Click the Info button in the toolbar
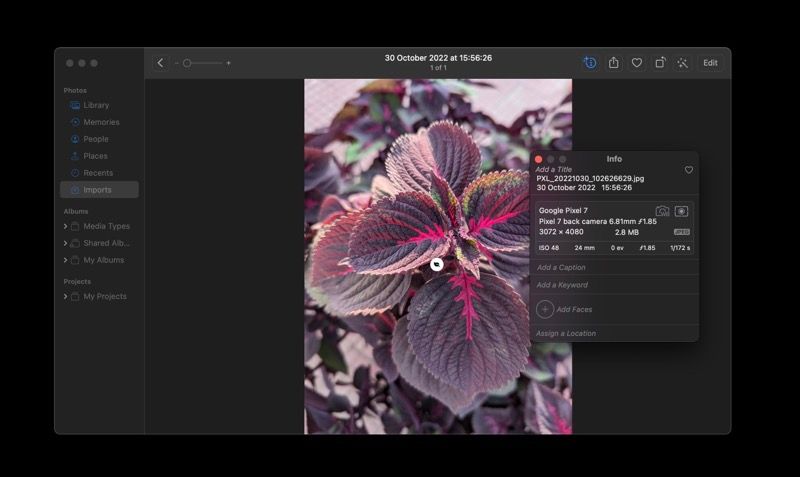The image size is (800, 477). click(x=590, y=63)
